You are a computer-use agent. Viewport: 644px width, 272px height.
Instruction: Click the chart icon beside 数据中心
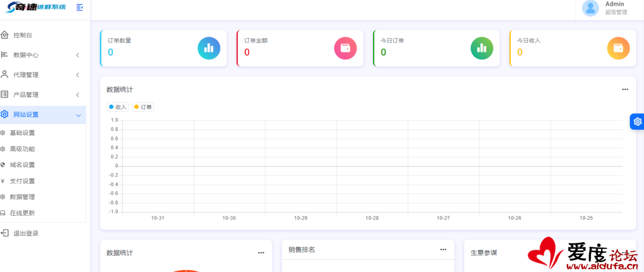4,55
